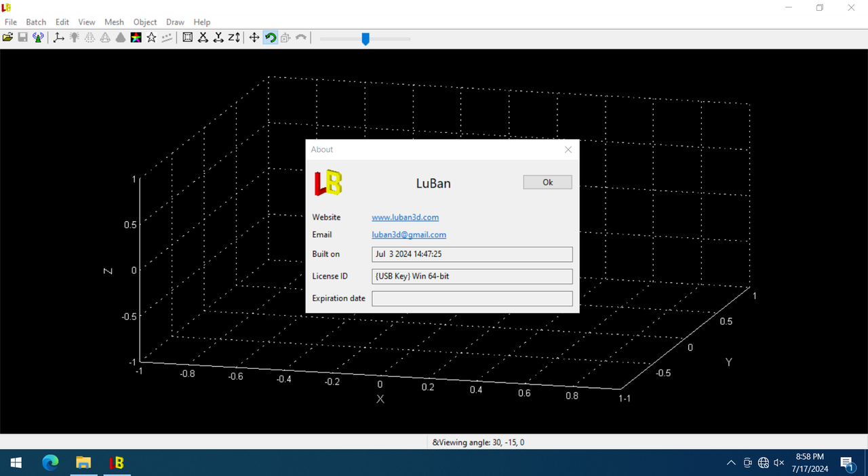This screenshot has width=868, height=476.
Task: Show hidden system tray icons
Action: click(x=731, y=462)
